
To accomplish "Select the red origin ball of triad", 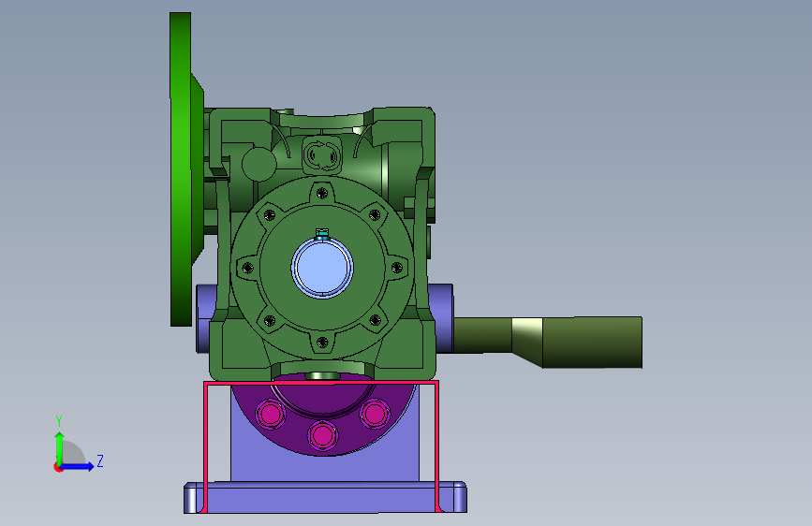I will click(x=58, y=467).
